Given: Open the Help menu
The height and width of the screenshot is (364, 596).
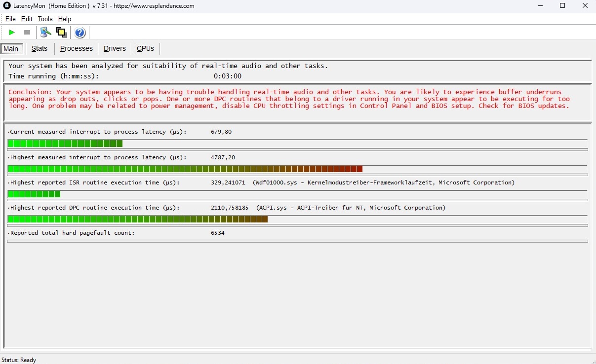Looking at the screenshot, I should click(65, 19).
